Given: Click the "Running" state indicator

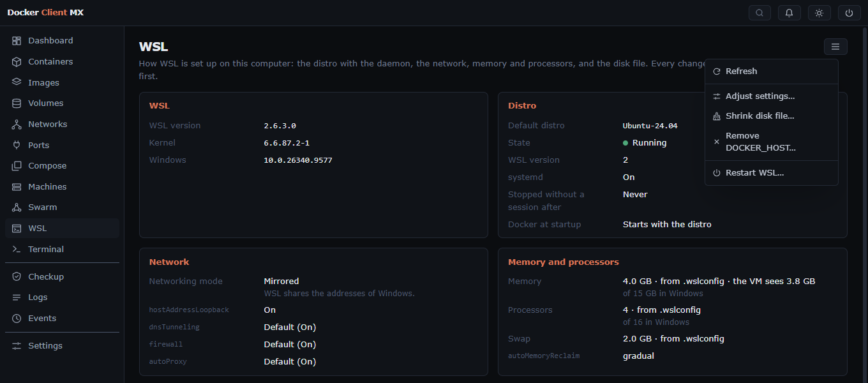Looking at the screenshot, I should click(645, 143).
